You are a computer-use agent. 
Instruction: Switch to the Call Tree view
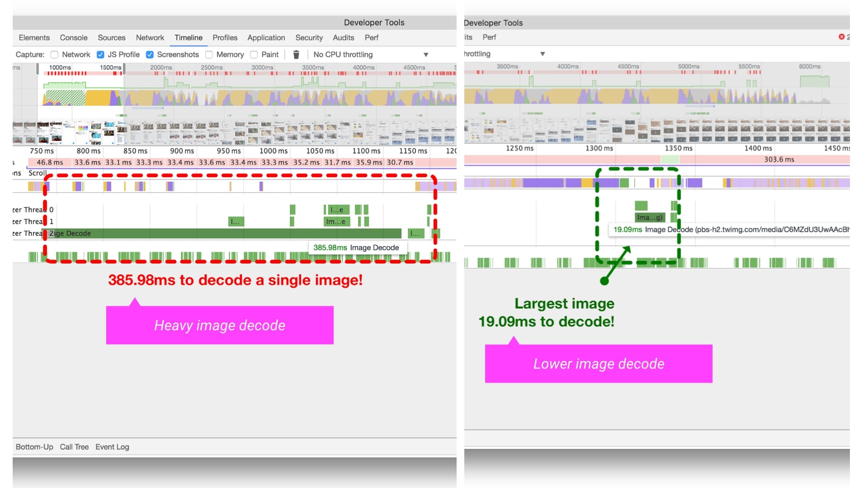point(74,447)
